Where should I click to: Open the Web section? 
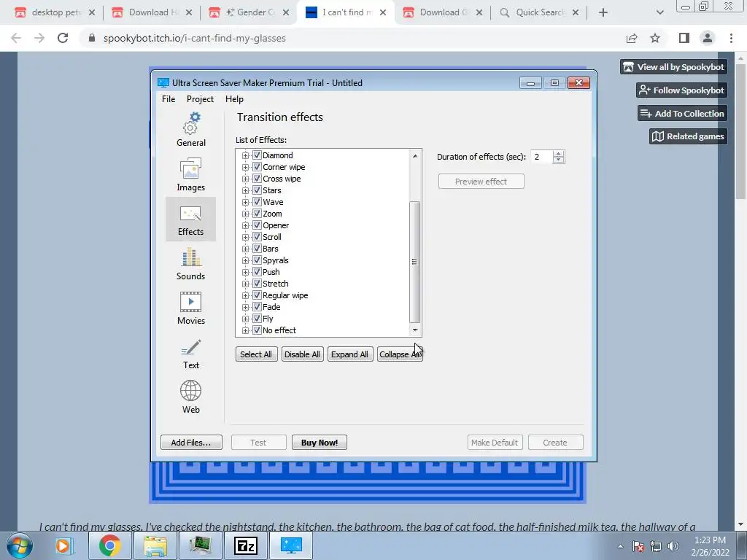(x=190, y=396)
